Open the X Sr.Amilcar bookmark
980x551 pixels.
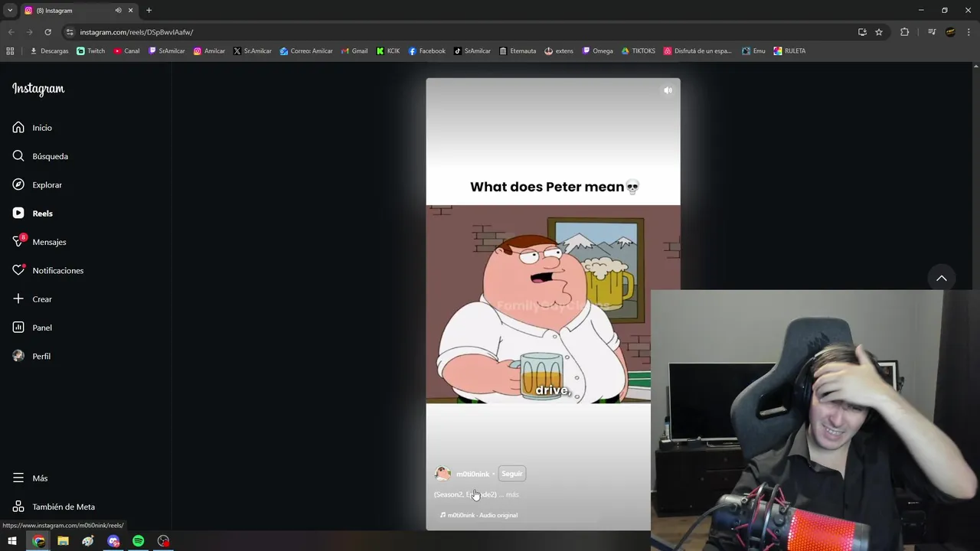tap(253, 51)
